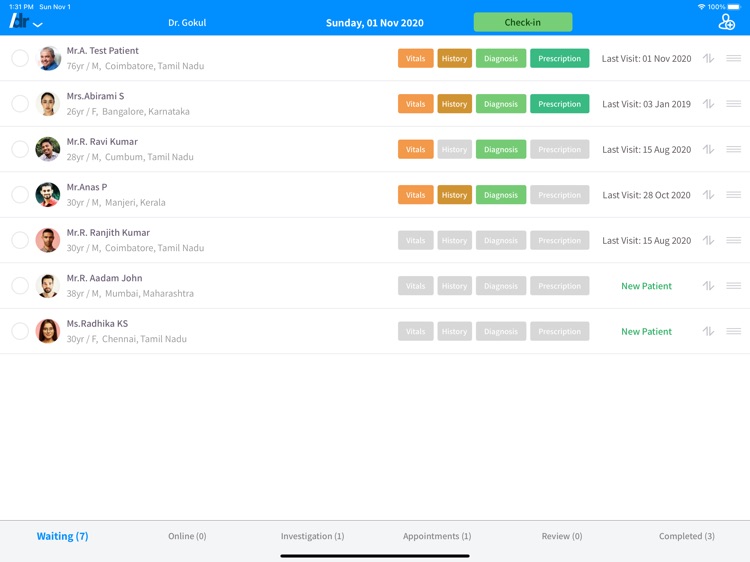Click sort arrows icon for Mr.R. Ranjith Kumar

(708, 240)
